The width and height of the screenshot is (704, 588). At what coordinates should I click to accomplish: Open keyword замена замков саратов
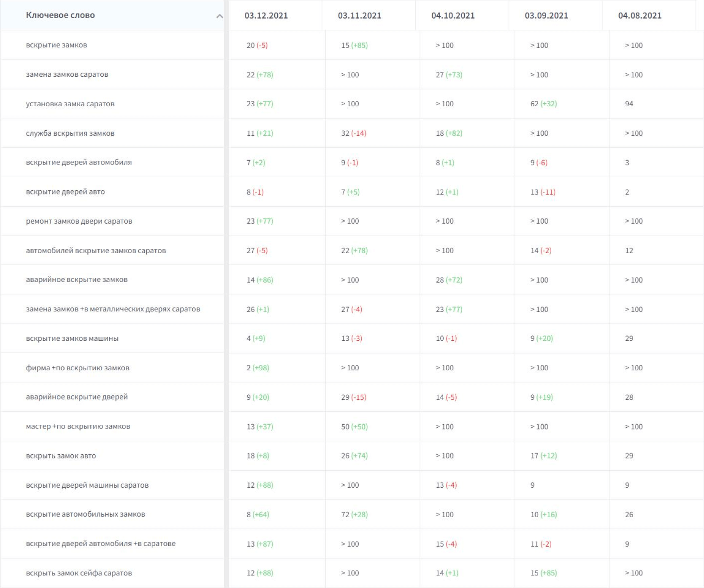coord(67,75)
